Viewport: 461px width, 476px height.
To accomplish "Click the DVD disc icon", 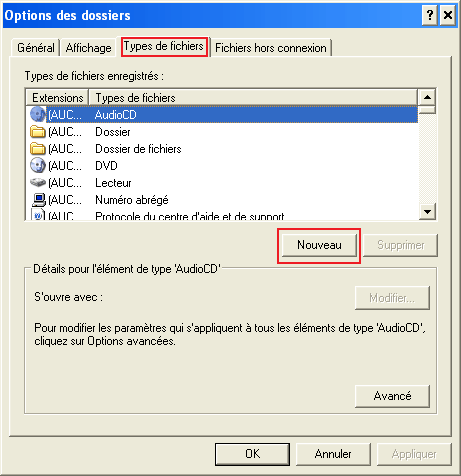I will pos(37,166).
